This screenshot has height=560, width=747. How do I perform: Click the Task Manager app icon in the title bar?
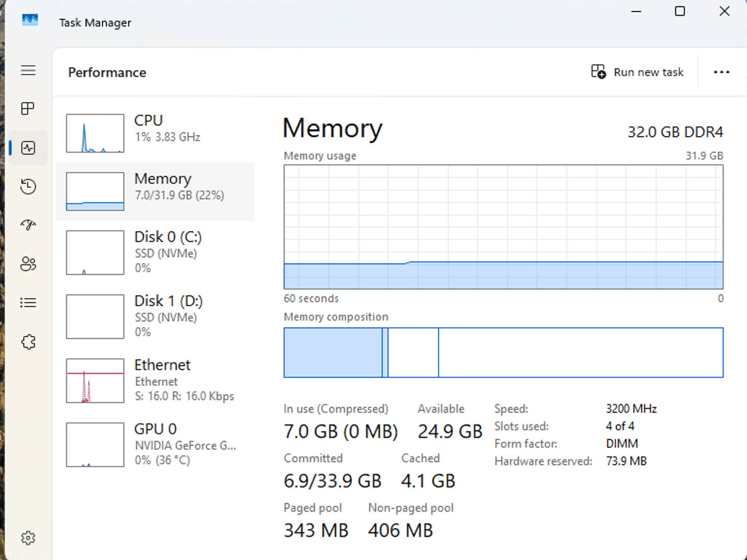click(30, 19)
